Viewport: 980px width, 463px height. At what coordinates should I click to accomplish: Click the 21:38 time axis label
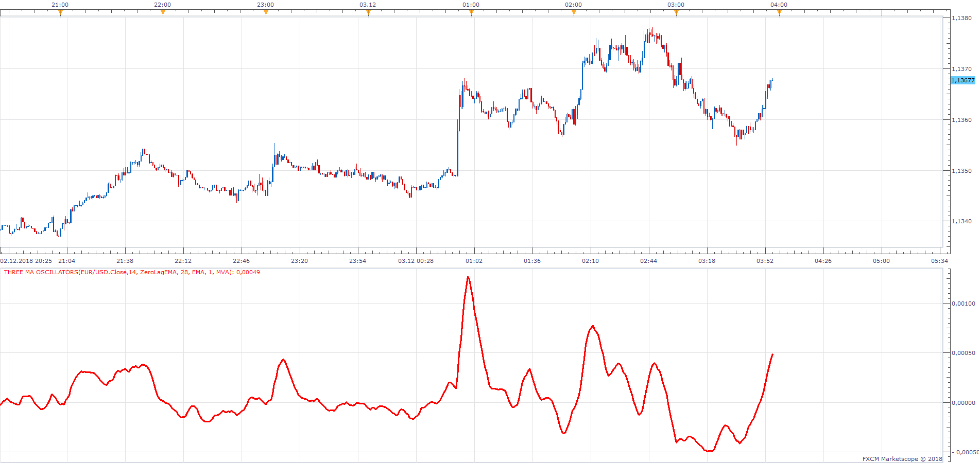[125, 261]
